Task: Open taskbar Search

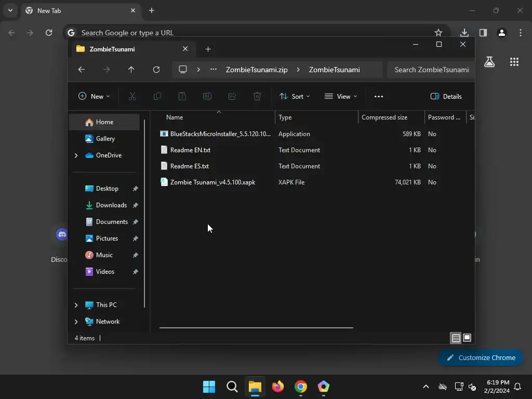Action: click(x=232, y=387)
